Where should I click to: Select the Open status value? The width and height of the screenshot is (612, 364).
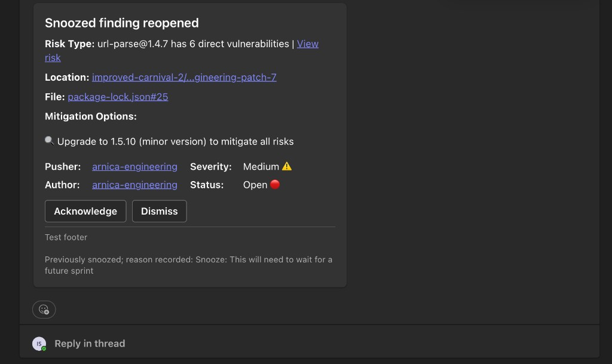255,185
